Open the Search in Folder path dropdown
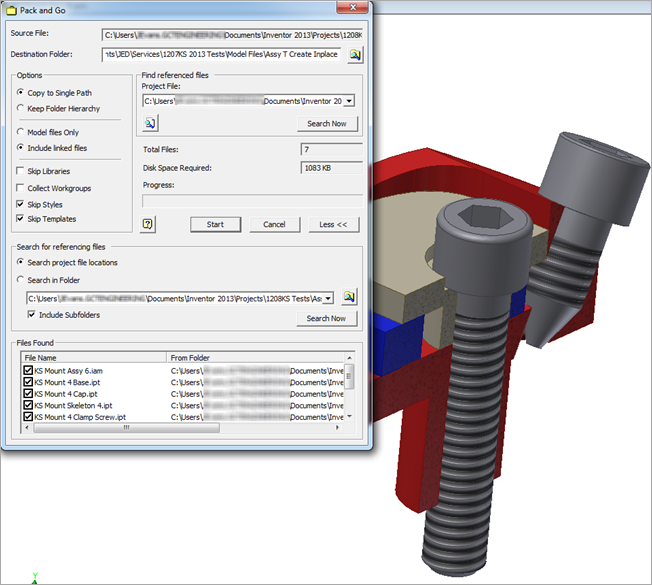The height and width of the screenshot is (585, 652). (328, 299)
